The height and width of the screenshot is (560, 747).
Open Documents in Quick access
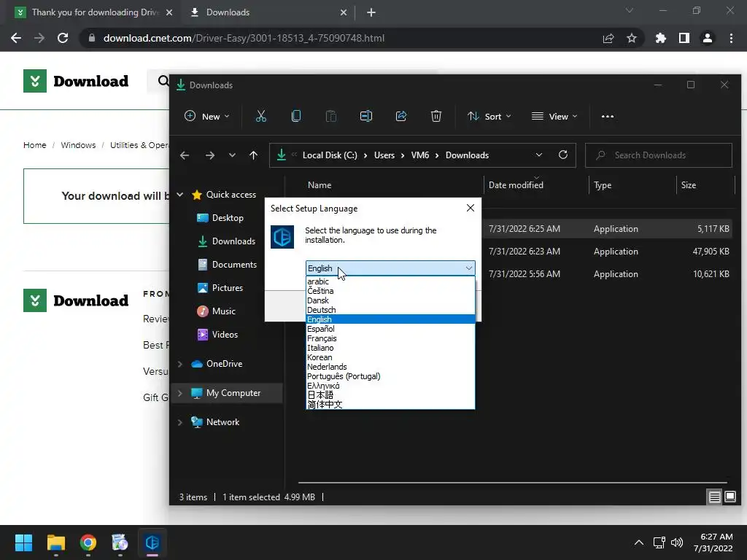234,264
